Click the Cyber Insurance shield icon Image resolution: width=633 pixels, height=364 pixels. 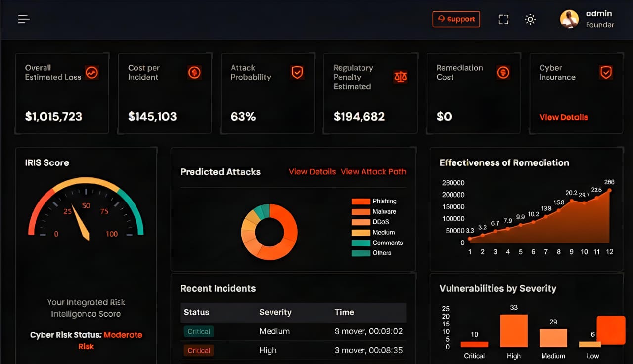pyautogui.click(x=606, y=73)
